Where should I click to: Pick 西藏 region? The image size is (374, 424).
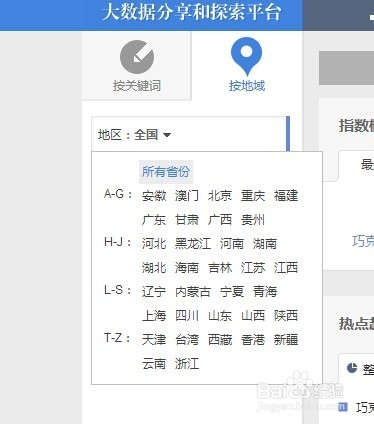click(x=220, y=340)
